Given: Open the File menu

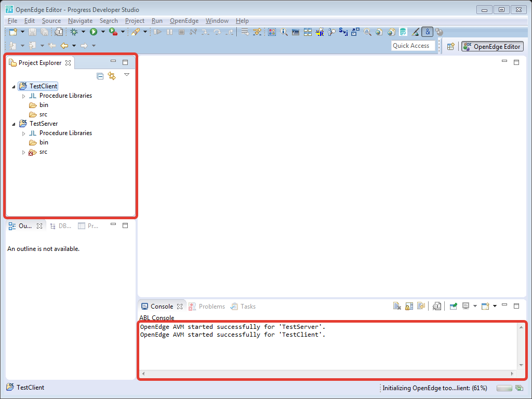Looking at the screenshot, I should tap(12, 21).
